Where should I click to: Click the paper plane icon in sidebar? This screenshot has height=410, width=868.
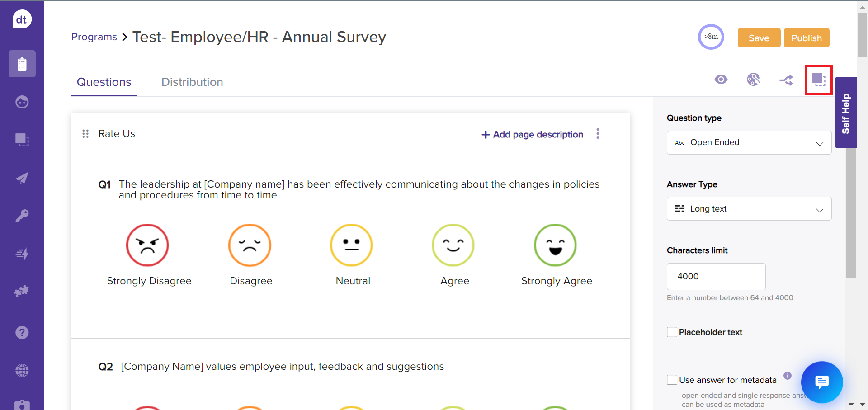pos(22,178)
